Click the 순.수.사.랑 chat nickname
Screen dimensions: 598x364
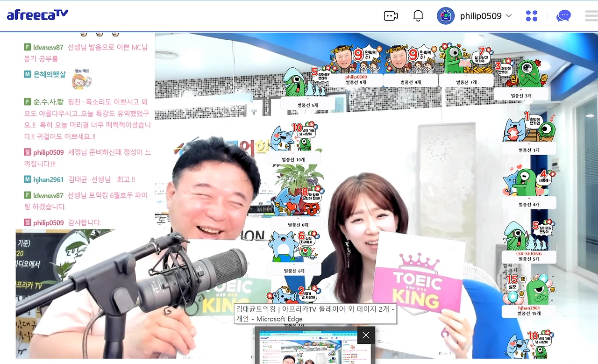click(x=49, y=101)
